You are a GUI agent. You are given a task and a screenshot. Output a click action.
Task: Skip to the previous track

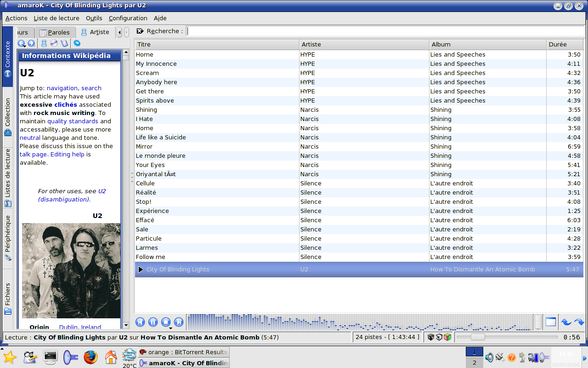(141, 322)
